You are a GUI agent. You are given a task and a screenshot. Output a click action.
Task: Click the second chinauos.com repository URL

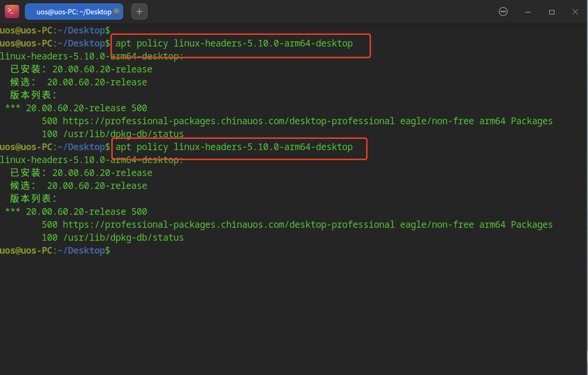tap(228, 225)
